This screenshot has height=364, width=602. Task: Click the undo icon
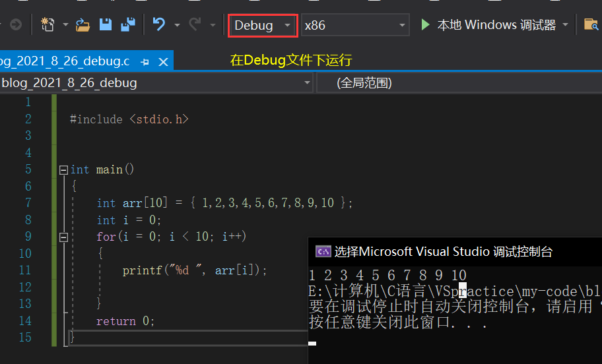[x=158, y=24]
